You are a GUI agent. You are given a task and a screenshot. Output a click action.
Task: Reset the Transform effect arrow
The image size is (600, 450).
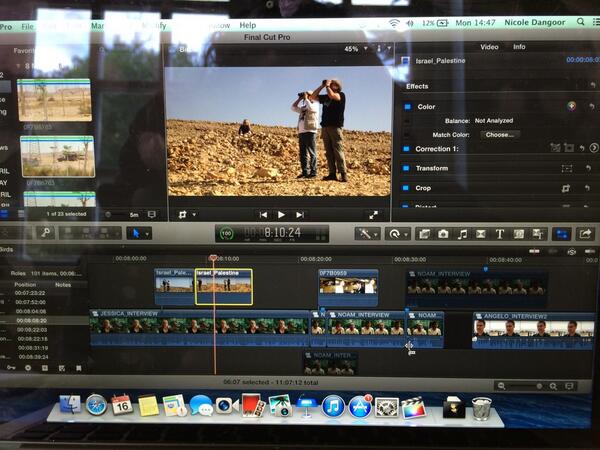(x=588, y=168)
